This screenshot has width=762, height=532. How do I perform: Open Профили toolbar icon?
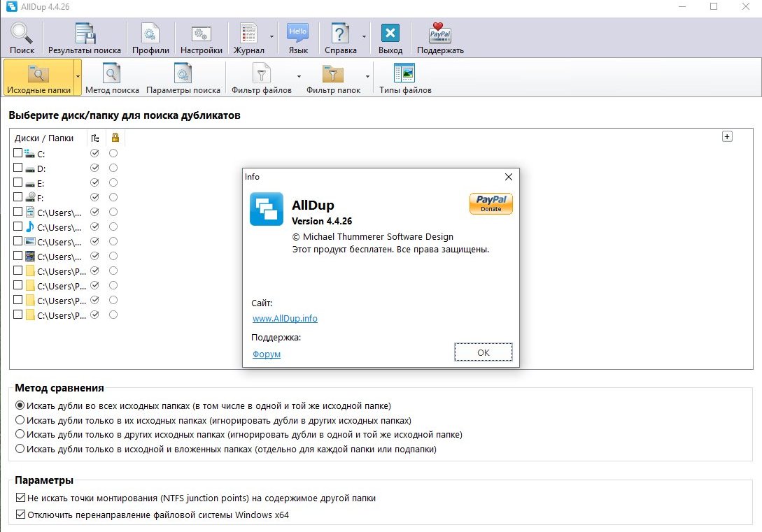[150, 38]
